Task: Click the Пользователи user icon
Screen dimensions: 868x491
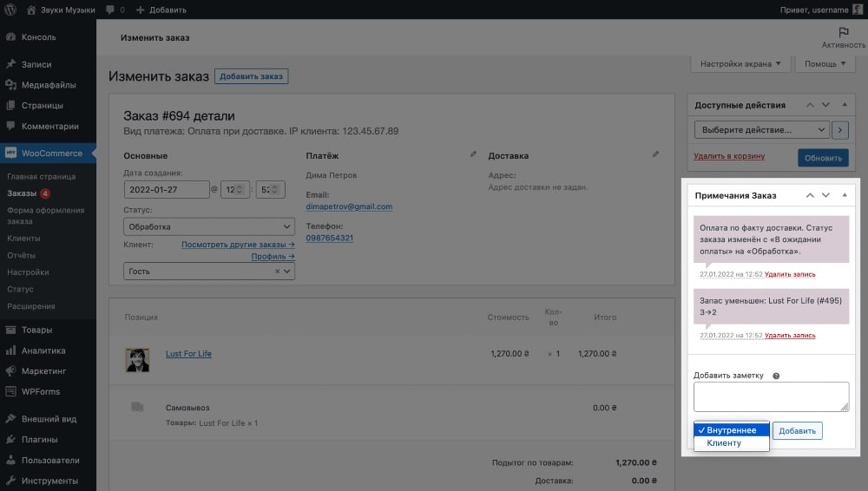Action: 10,460
